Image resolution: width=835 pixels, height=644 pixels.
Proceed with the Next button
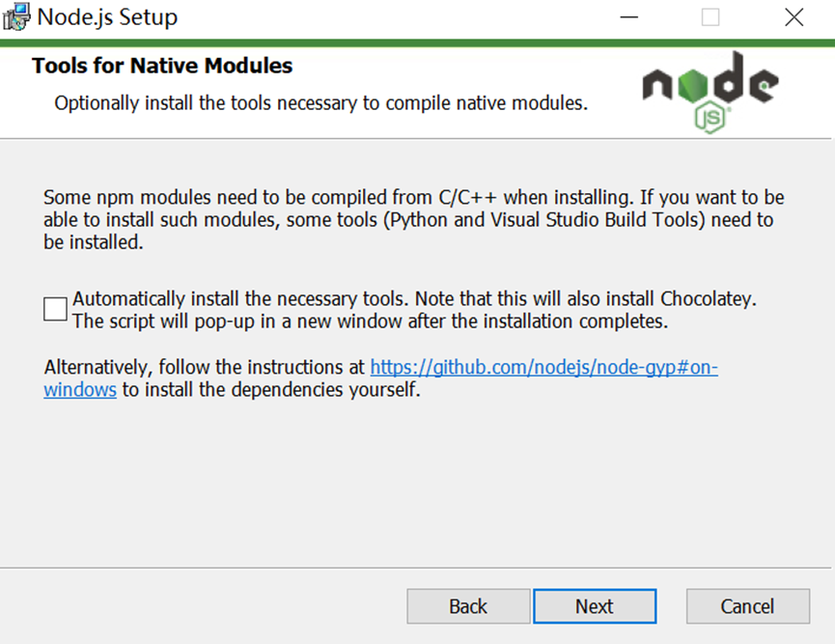[x=595, y=606]
